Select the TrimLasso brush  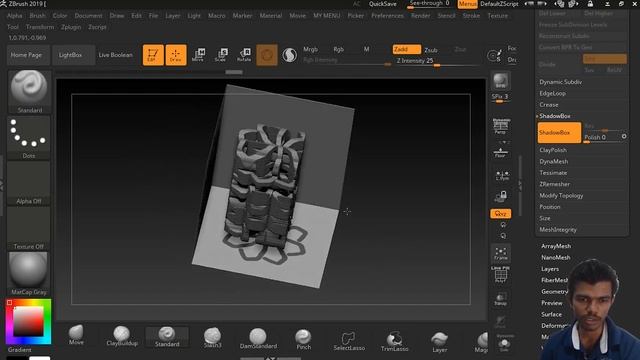point(394,341)
